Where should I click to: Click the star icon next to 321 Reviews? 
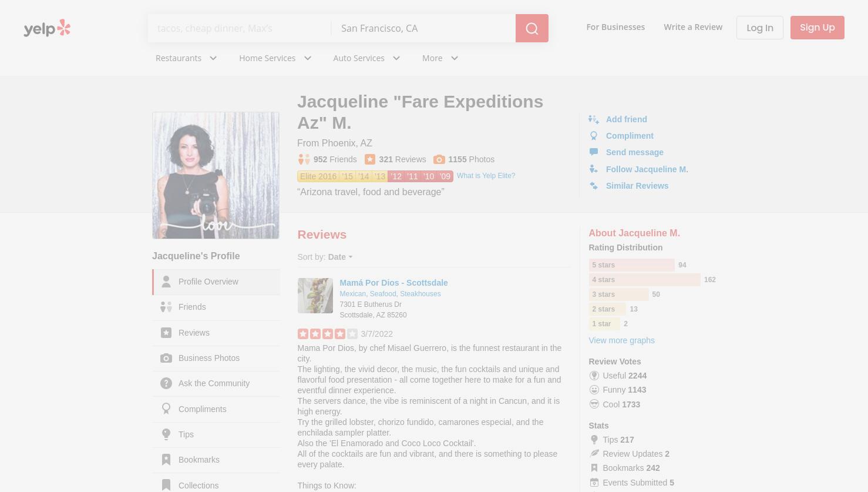[x=370, y=159]
